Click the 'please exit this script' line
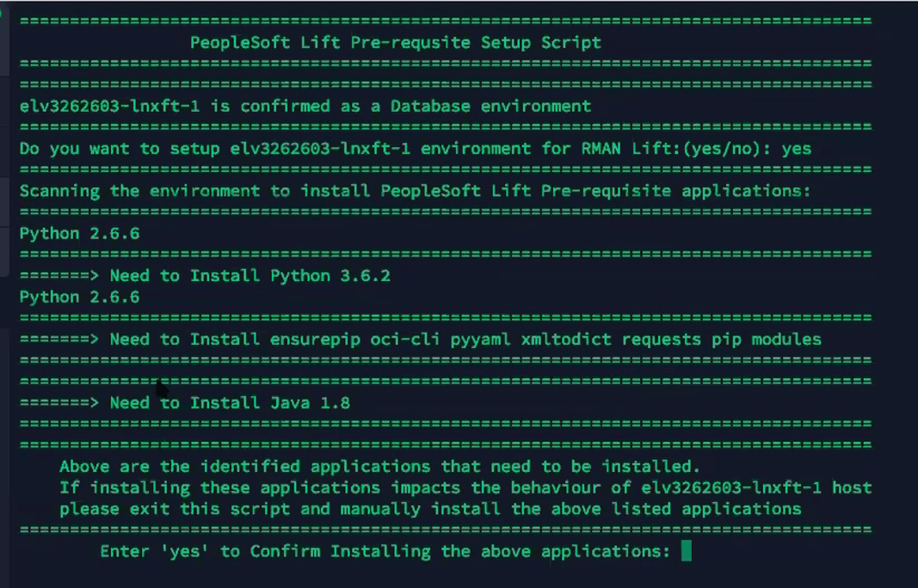The image size is (918, 588). 430,509
